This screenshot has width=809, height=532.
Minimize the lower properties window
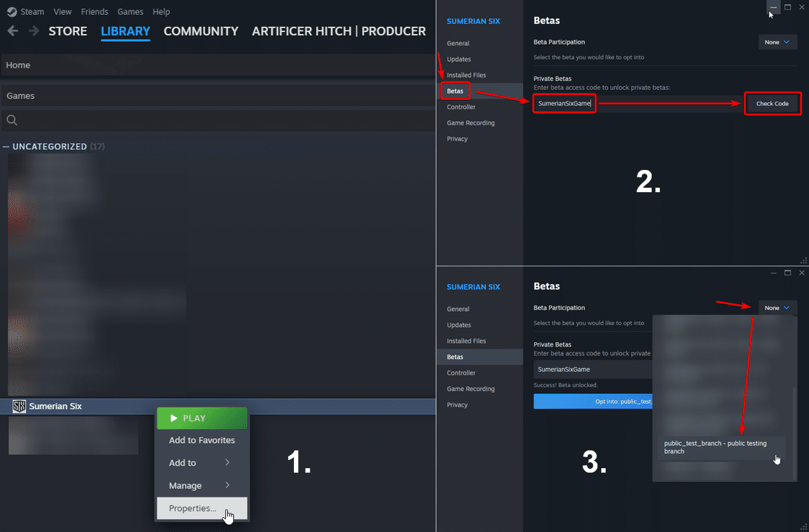pos(773,273)
